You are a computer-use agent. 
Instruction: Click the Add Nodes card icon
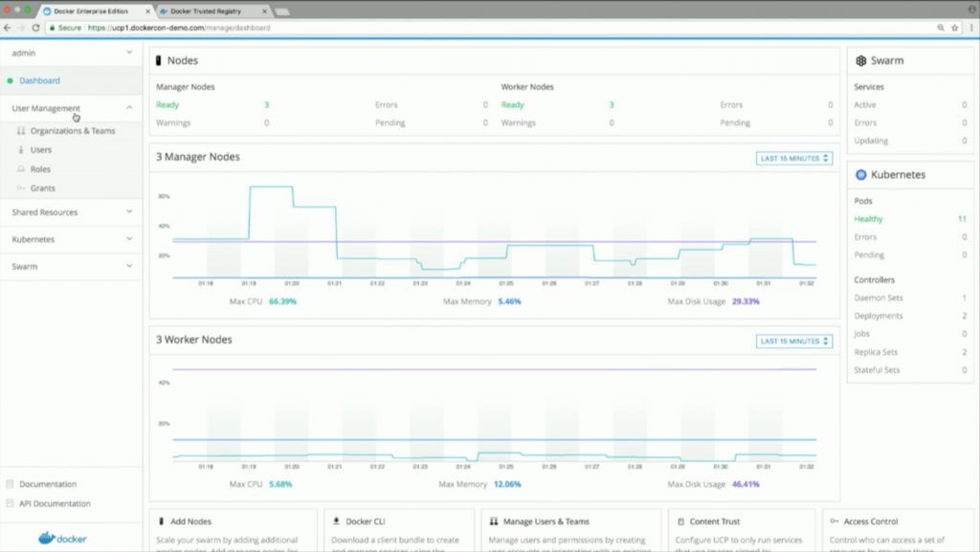pos(161,520)
